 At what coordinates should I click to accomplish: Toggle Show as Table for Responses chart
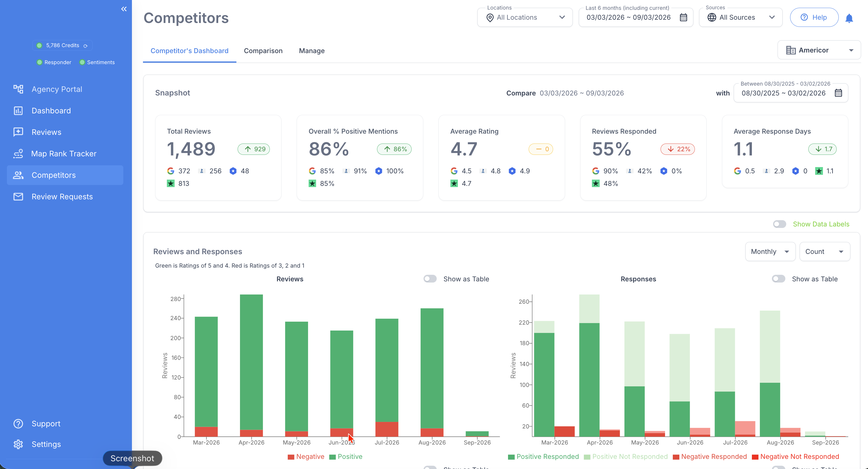(778, 279)
